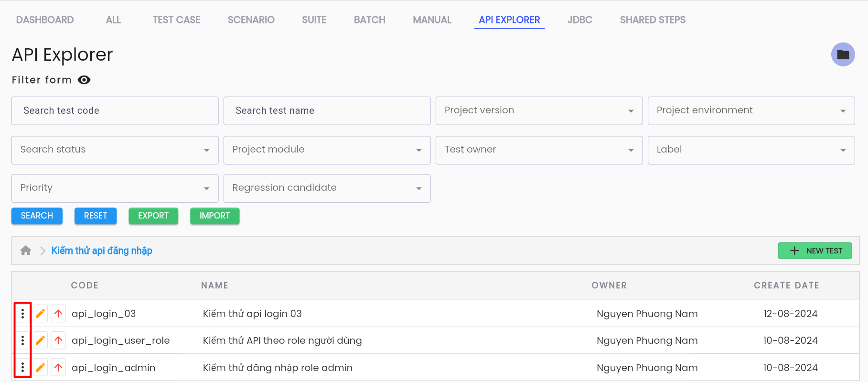This screenshot has width=868, height=383.
Task: Open the Search status dropdown
Action: tap(115, 150)
